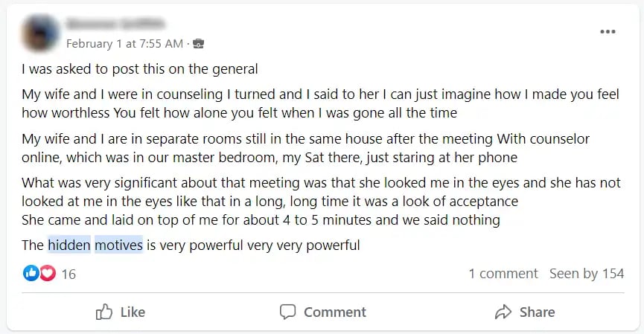Open the blurred author profile picture
The height and width of the screenshot is (334, 644).
pos(41,33)
